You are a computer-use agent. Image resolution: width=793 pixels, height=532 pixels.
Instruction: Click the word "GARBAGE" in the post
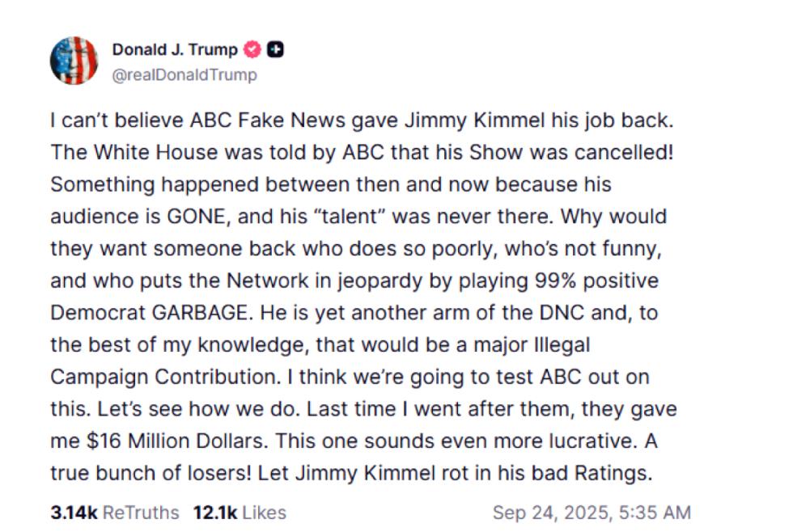coord(201,313)
